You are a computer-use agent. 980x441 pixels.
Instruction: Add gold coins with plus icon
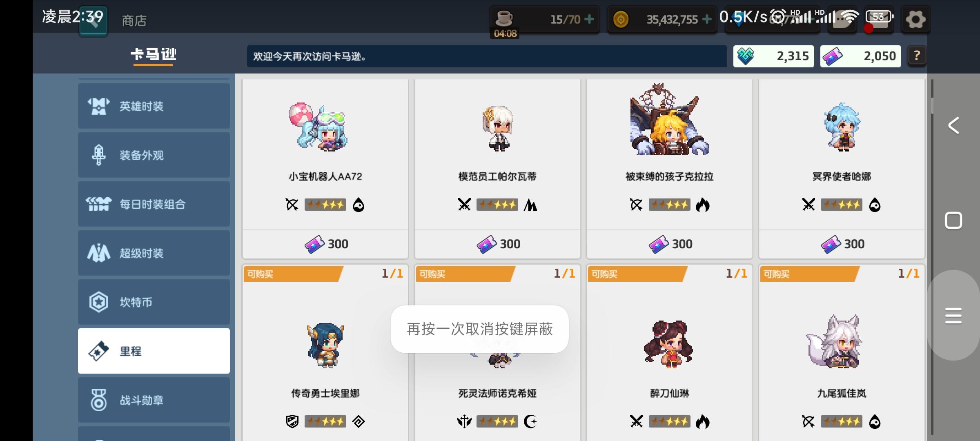[x=707, y=19]
